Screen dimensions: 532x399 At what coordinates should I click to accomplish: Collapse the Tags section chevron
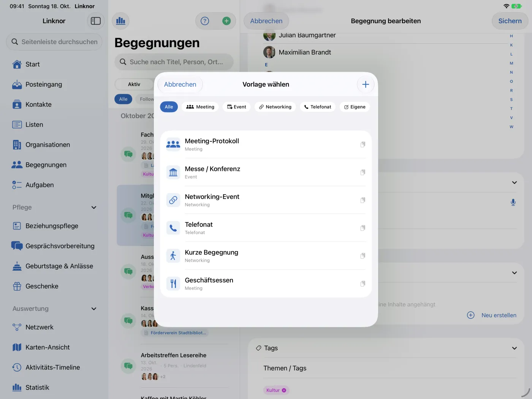click(x=514, y=348)
